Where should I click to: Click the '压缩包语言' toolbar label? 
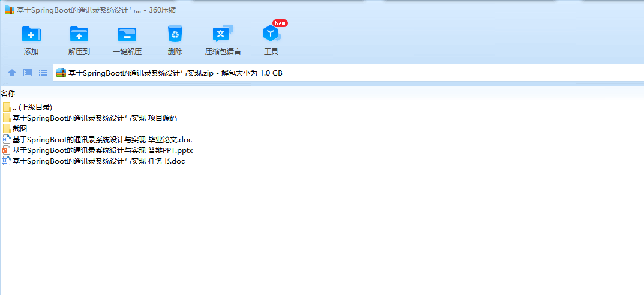pos(223,52)
